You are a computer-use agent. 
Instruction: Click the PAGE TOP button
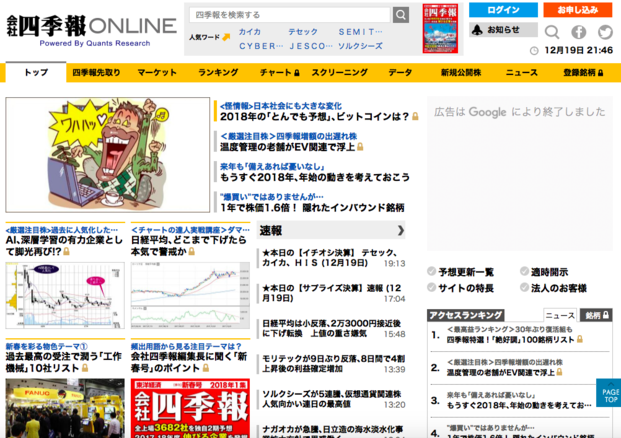pyautogui.click(x=609, y=392)
